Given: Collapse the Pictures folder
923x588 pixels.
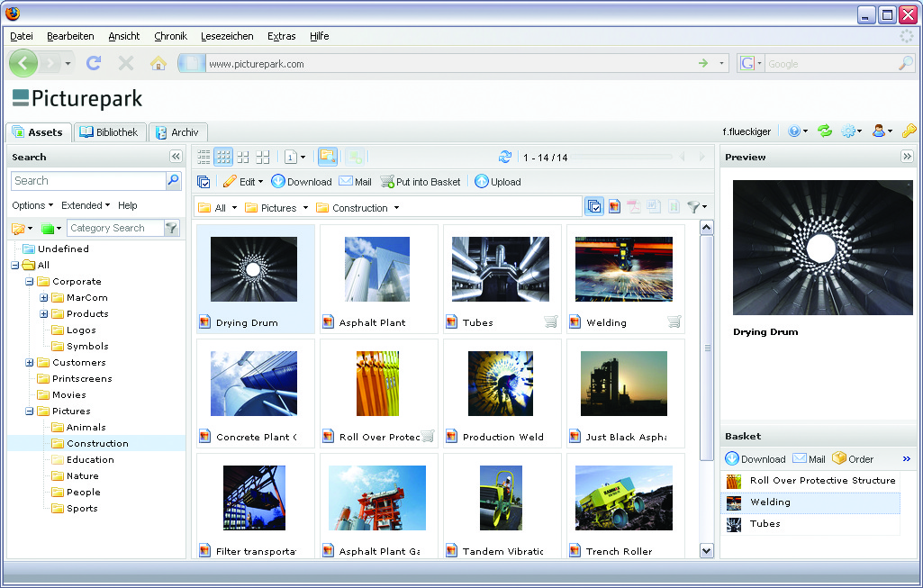Looking at the screenshot, I should [30, 411].
